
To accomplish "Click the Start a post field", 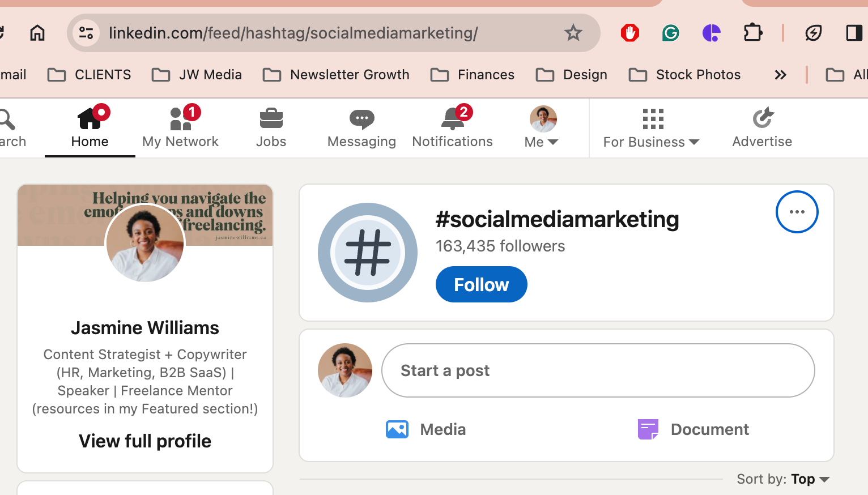I will click(x=598, y=370).
